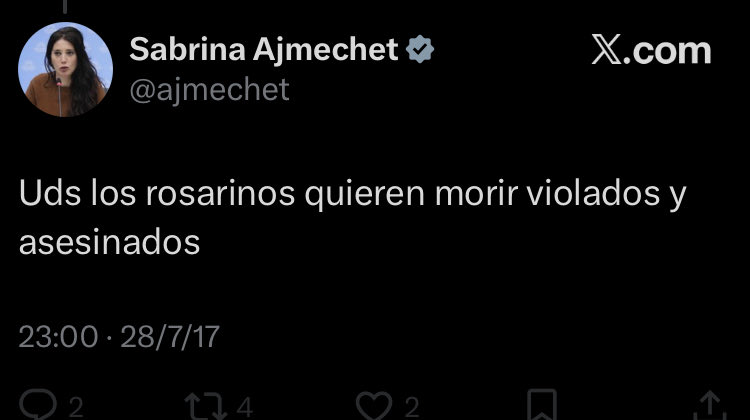The height and width of the screenshot is (420, 750).
Task: Click the 23:00 time stamp
Action: point(58,336)
